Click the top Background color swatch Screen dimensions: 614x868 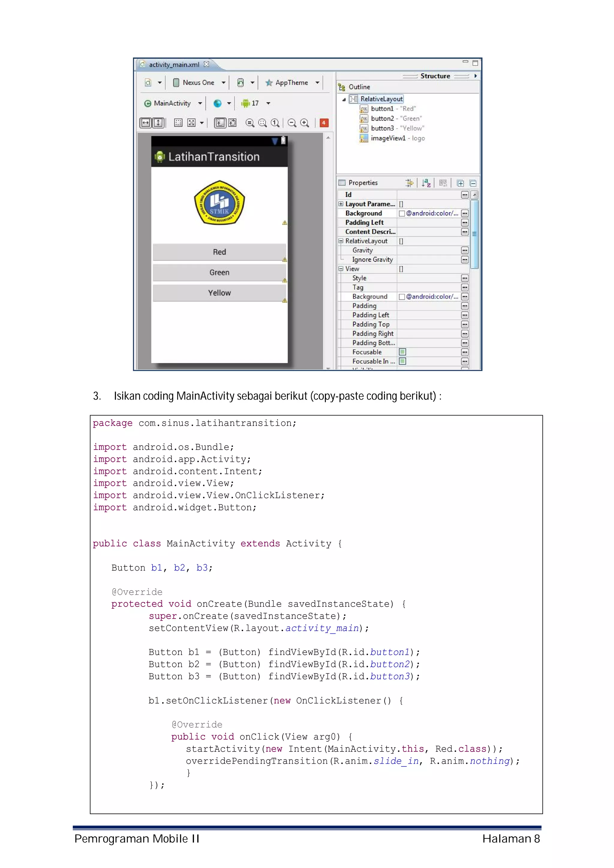coord(402,214)
